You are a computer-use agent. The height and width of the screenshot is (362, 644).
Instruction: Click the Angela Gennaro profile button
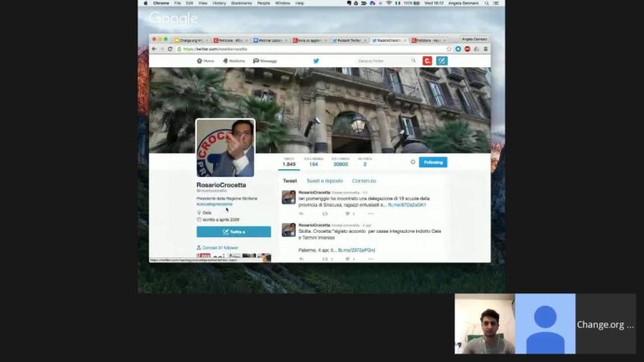point(474,39)
